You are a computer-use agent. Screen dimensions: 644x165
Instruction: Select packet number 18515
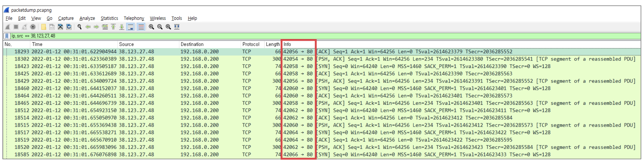[322, 125]
